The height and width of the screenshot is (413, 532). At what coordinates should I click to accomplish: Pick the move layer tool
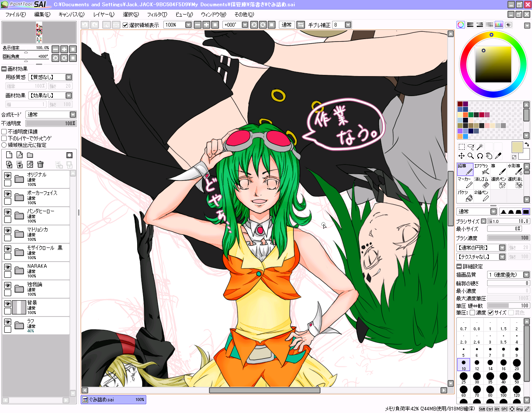461,156
